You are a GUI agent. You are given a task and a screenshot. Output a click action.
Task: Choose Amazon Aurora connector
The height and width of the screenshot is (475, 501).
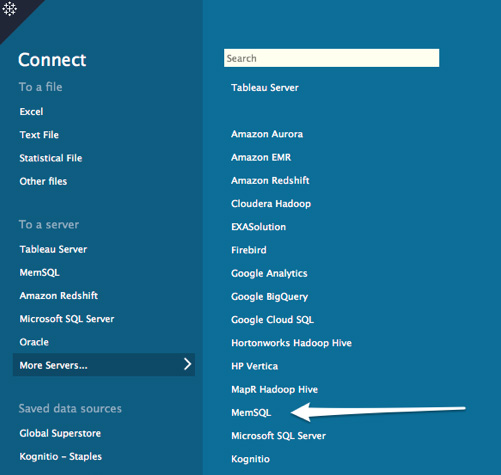click(267, 134)
